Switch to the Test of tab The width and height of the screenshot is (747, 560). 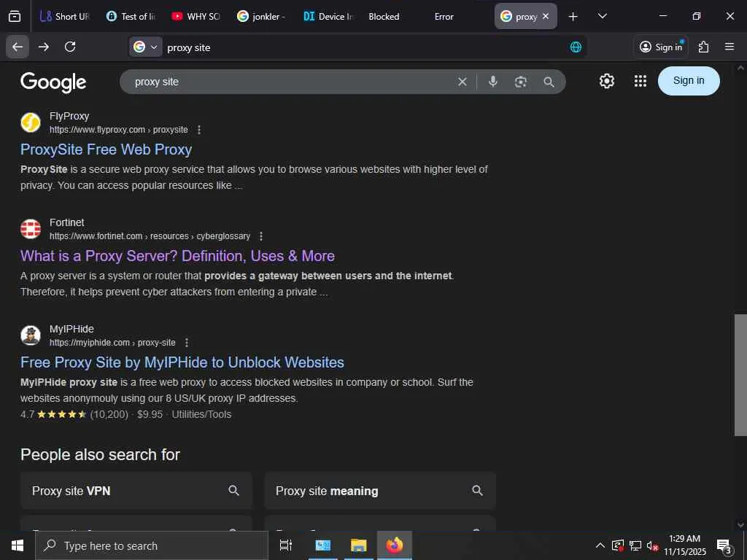point(131,16)
